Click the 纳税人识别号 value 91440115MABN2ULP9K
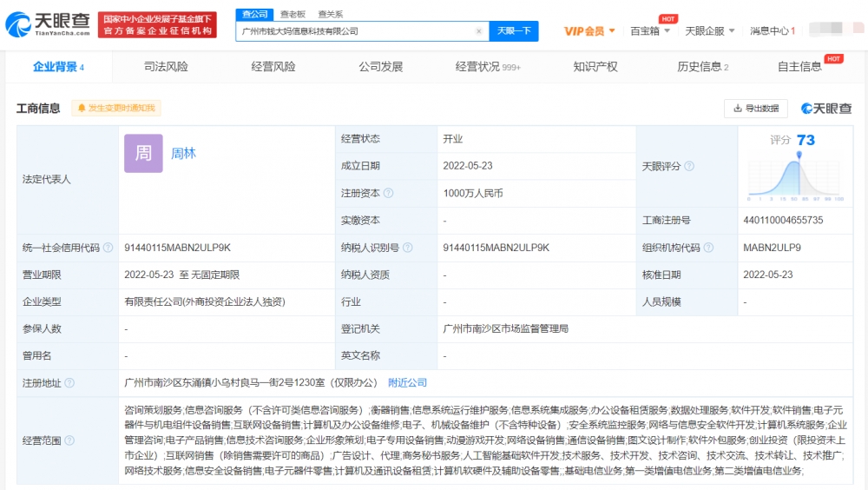 click(496, 248)
